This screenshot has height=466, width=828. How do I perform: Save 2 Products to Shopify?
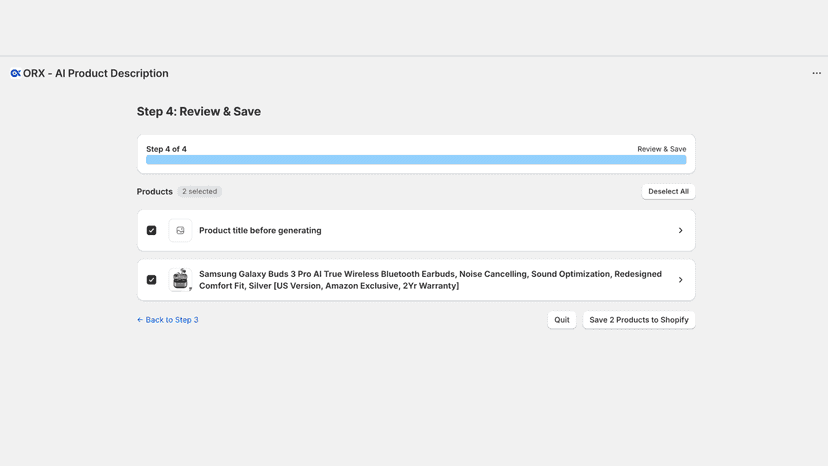pos(638,320)
